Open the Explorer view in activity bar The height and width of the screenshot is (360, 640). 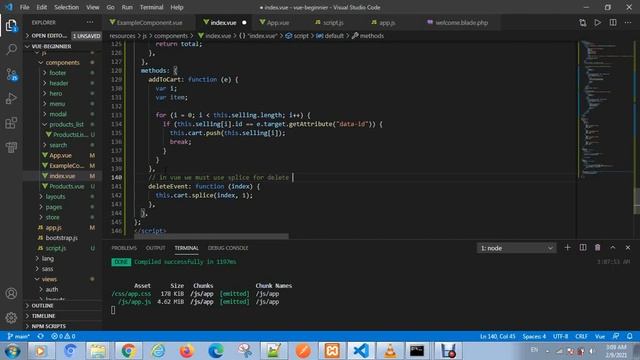[x=11, y=26]
